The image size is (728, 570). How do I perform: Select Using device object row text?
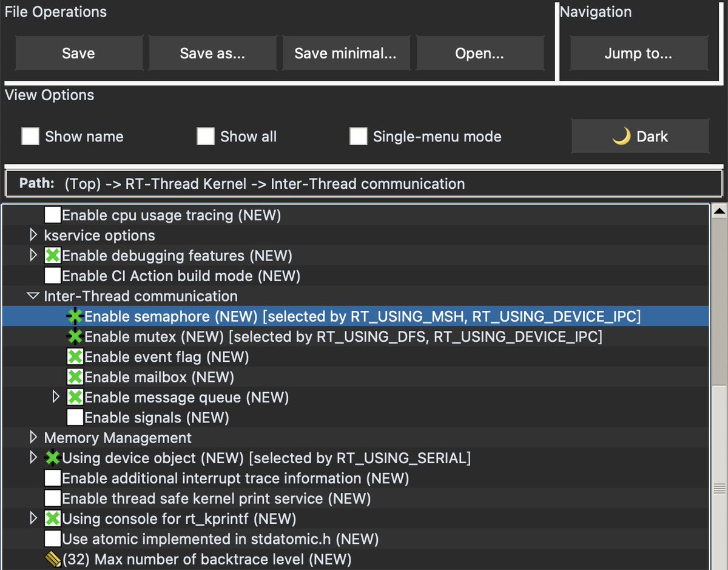(x=266, y=458)
